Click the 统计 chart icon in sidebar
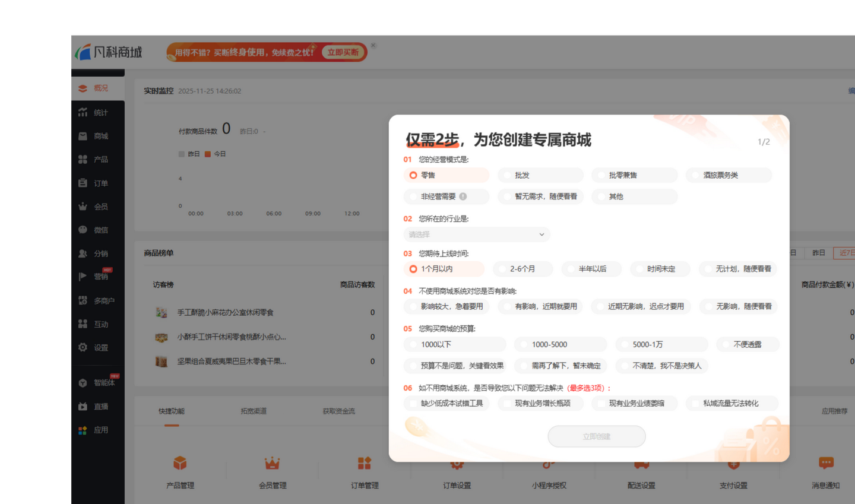 coord(83,112)
